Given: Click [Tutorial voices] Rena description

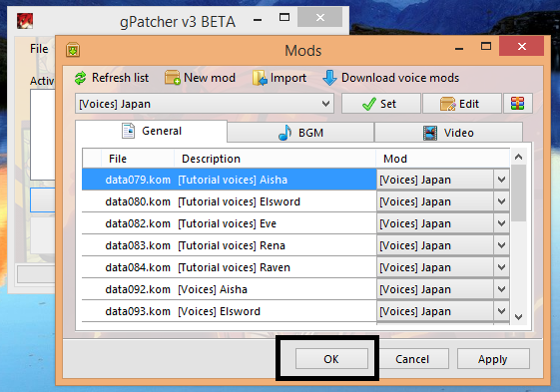Looking at the screenshot, I should coord(232,245).
